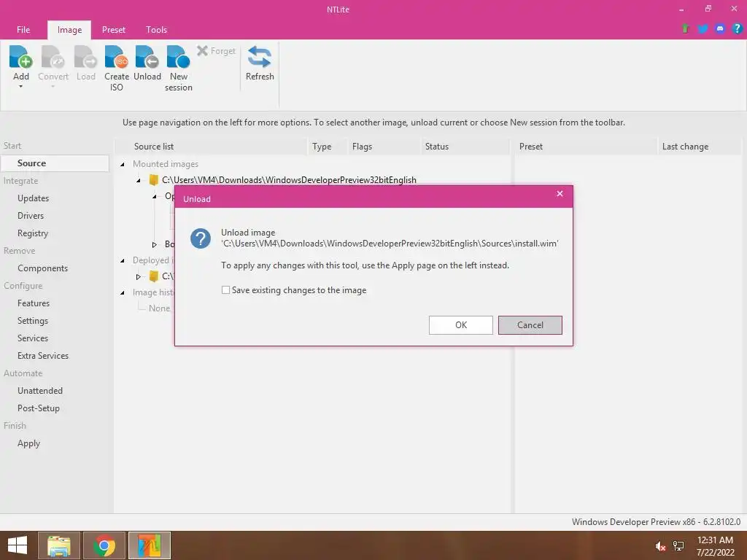Click the blue Help question icon

[737, 28]
